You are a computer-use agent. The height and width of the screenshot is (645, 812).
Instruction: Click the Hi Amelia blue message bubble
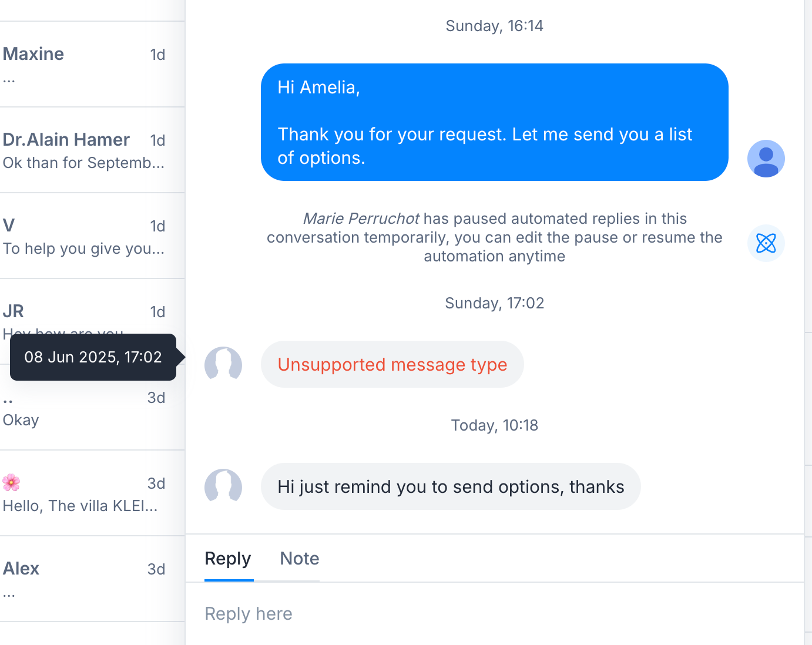[494, 122]
